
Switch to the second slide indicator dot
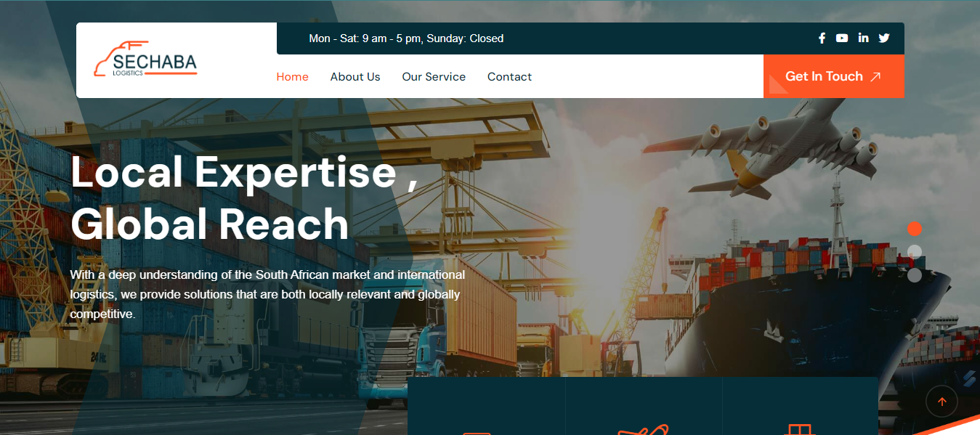tap(915, 252)
